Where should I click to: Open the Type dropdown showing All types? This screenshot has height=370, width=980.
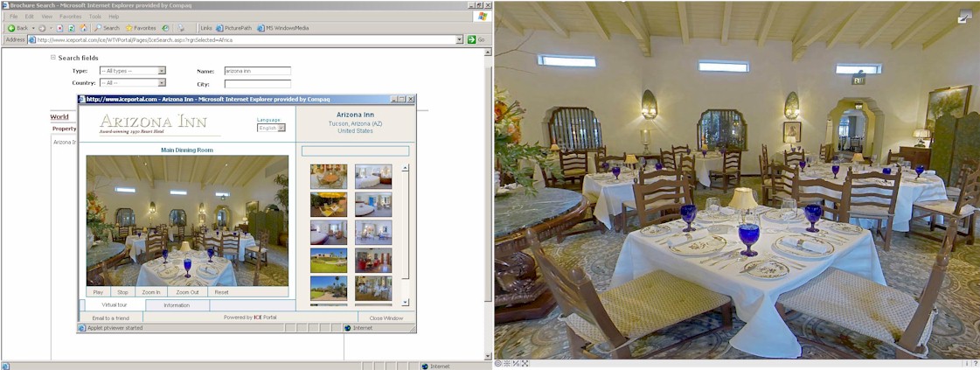[133, 71]
